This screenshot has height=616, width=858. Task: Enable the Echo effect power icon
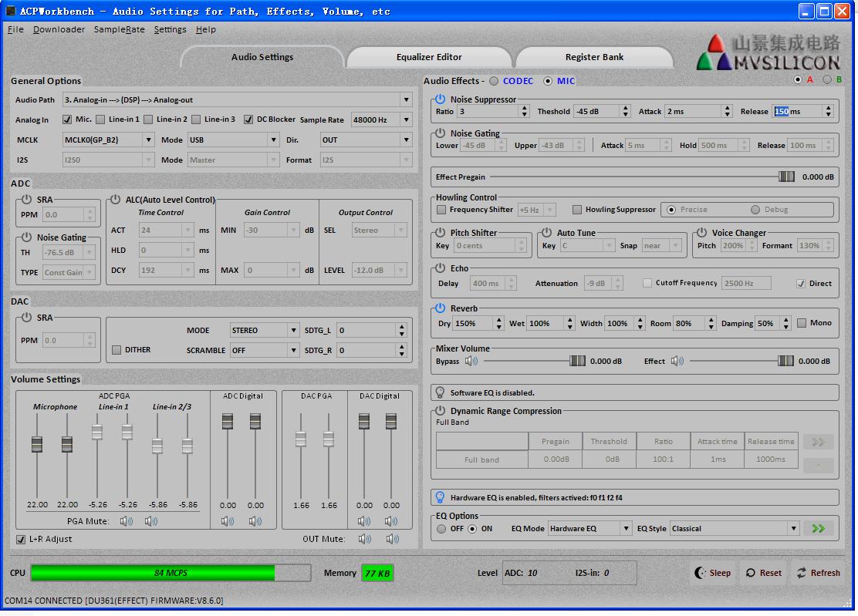click(x=440, y=268)
